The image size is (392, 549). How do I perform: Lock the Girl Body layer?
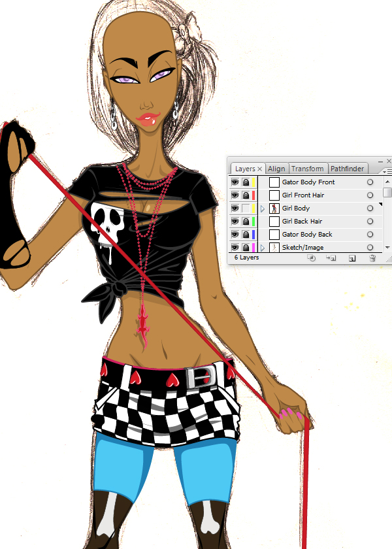pos(246,208)
